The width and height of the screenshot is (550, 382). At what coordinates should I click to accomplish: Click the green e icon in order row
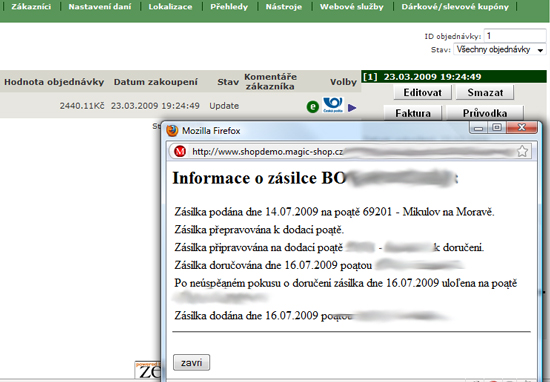313,107
